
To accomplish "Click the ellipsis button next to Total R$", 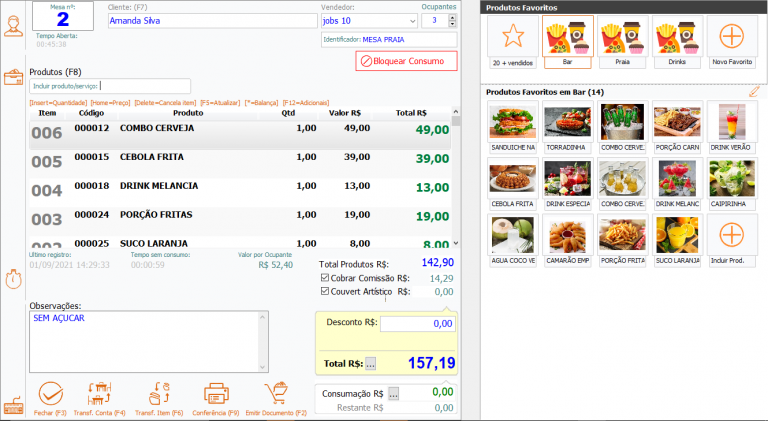I will pos(371,363).
